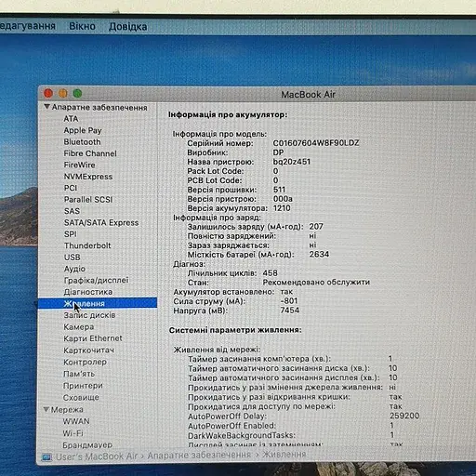Select USB in the sidebar
This screenshot has width=476, height=476.
point(73,258)
